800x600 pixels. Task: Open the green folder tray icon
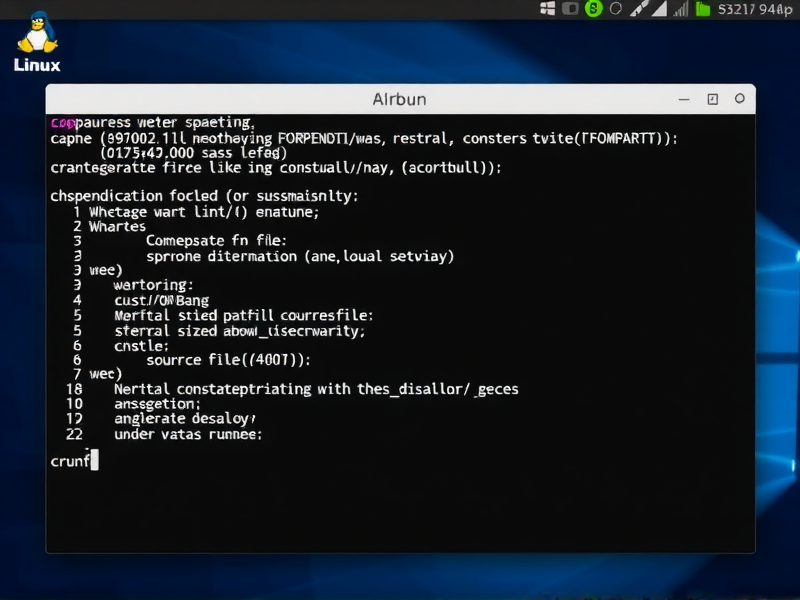[703, 9]
